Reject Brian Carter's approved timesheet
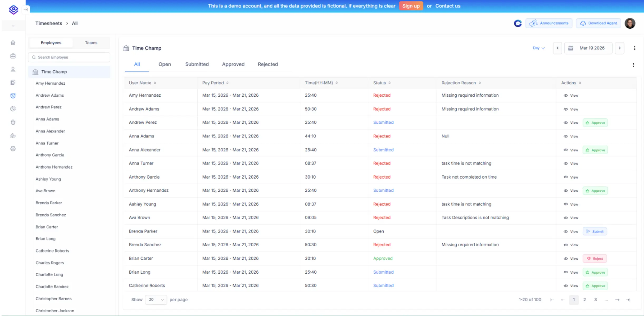The height and width of the screenshot is (316, 644). coord(595,258)
